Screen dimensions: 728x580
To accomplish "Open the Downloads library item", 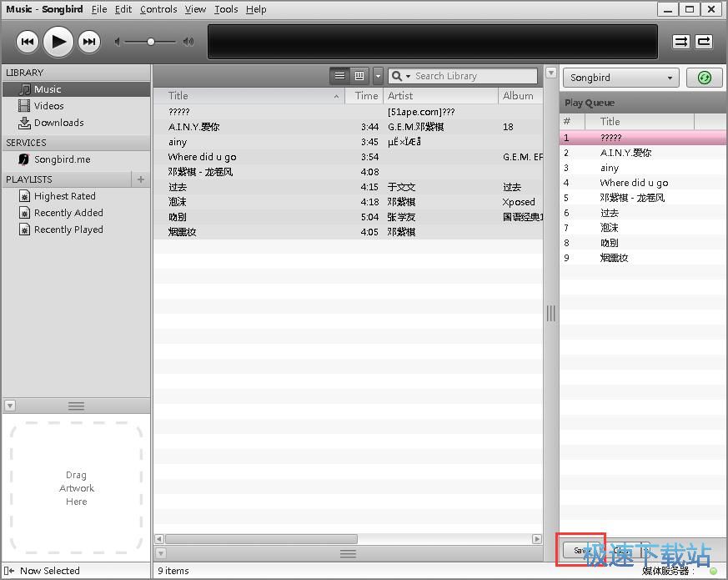I will (x=58, y=123).
